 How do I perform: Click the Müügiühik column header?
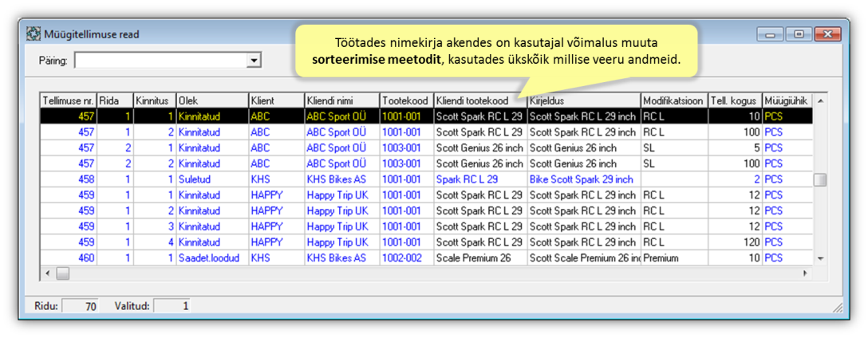[787, 101]
